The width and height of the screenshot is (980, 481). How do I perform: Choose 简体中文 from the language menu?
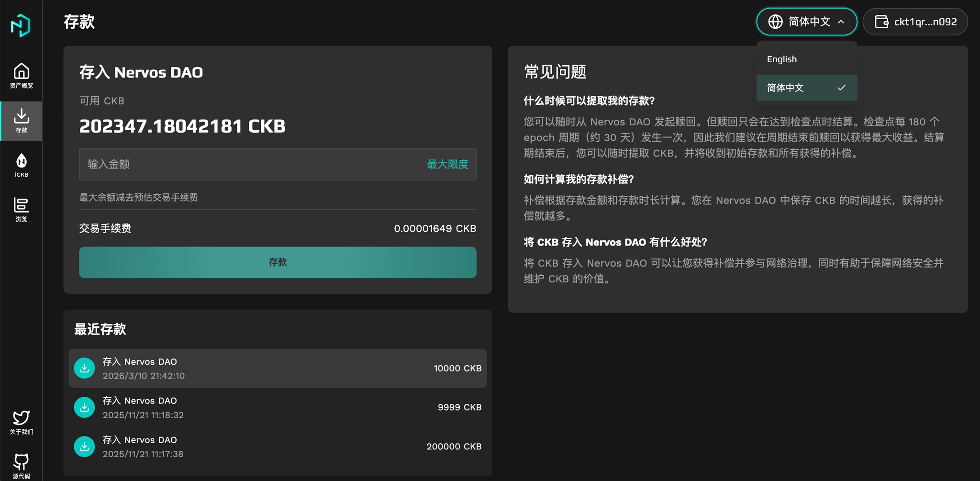(x=806, y=88)
